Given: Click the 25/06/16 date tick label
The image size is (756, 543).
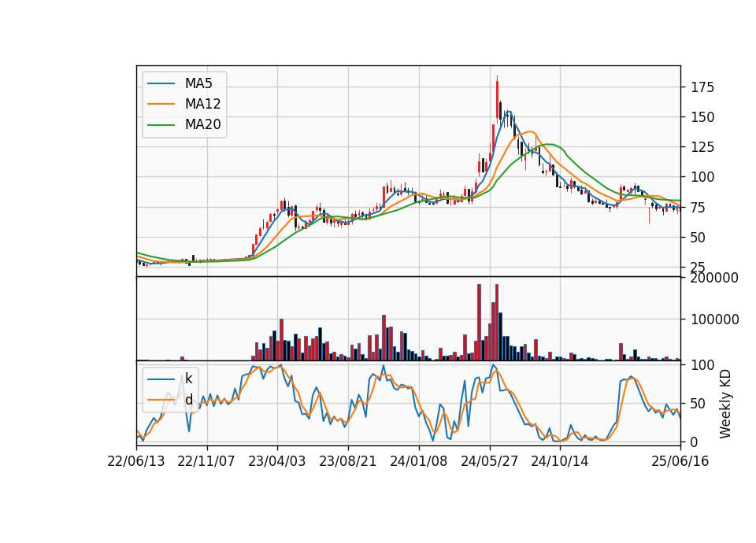Looking at the screenshot, I should pos(680,461).
